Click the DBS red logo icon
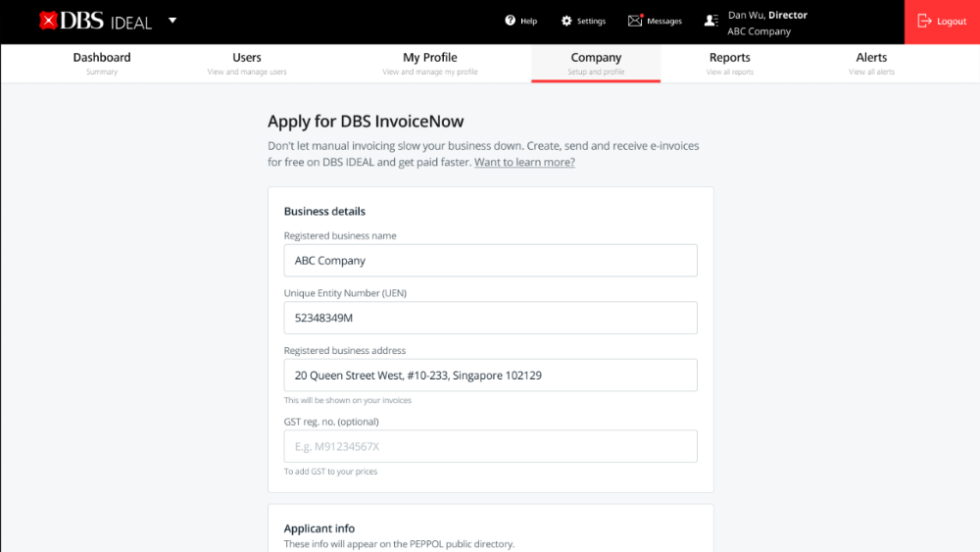980x552 pixels. (x=48, y=21)
